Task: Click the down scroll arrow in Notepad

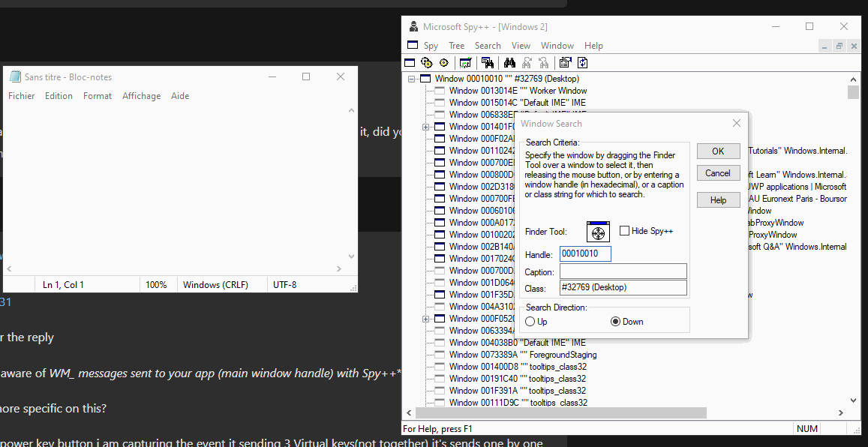Action: point(352,256)
